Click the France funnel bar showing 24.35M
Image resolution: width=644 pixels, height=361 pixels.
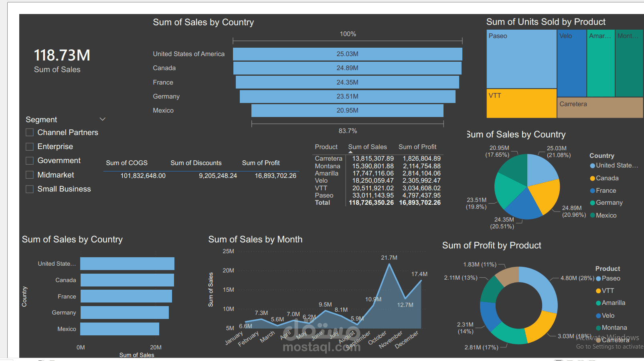coord(347,82)
